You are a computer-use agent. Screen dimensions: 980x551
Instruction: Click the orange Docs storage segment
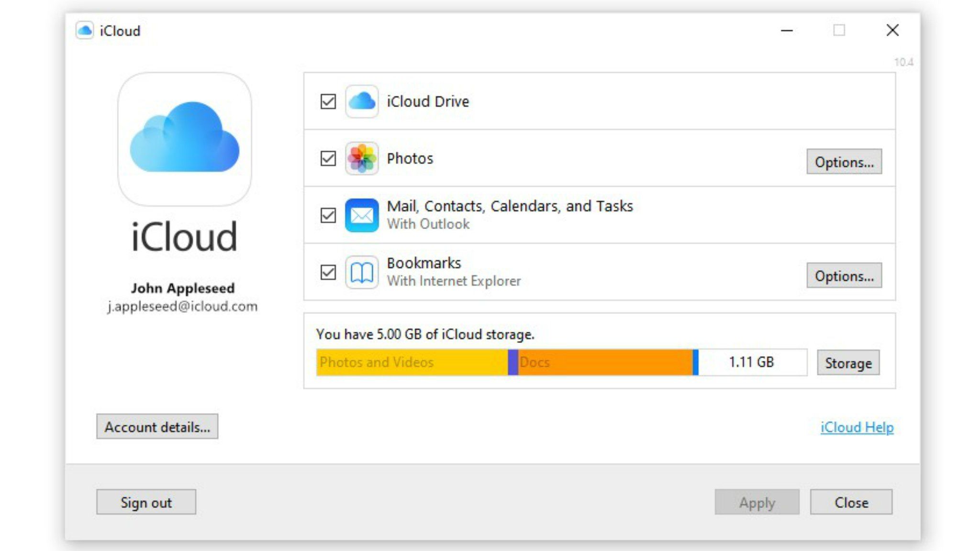pos(605,363)
